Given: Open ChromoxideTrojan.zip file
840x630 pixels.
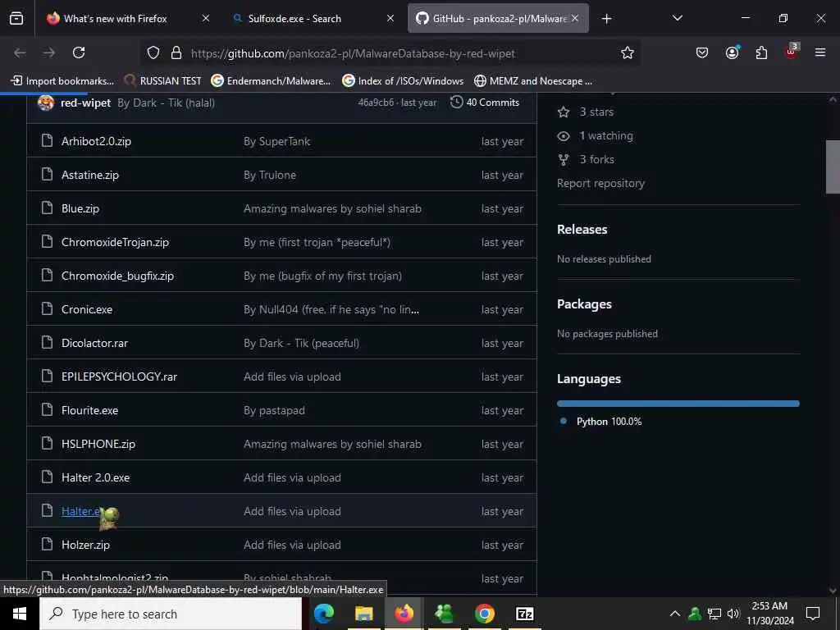Looking at the screenshot, I should tap(115, 243).
